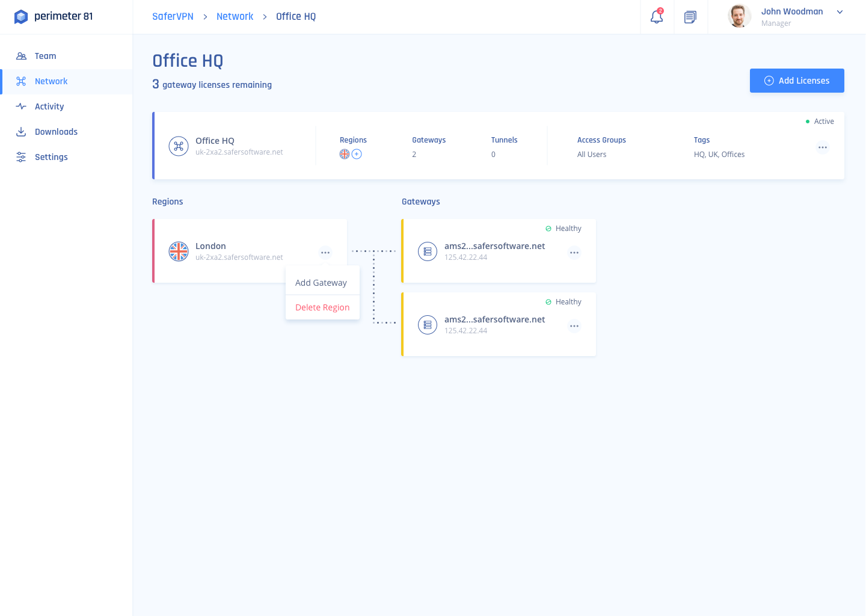This screenshot has height=616, width=866.
Task: Click the Active status indicator
Action: pyautogui.click(x=820, y=122)
